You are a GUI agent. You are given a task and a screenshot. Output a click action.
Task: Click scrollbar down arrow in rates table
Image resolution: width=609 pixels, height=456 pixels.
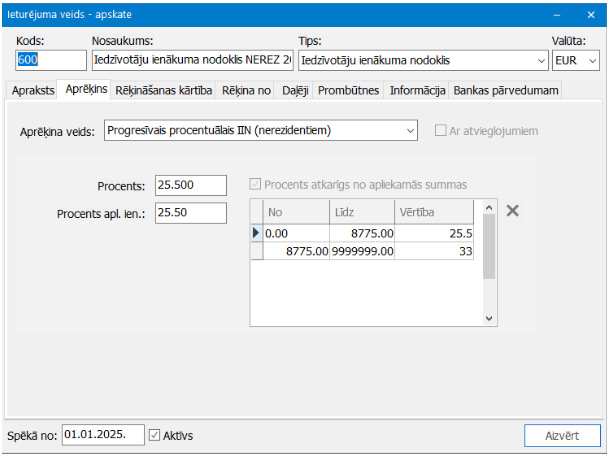click(x=489, y=319)
